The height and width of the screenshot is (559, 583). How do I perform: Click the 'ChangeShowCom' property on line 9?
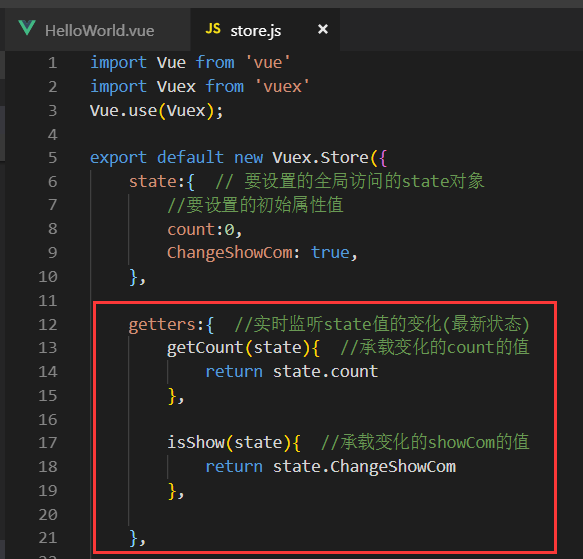[x=229, y=253]
